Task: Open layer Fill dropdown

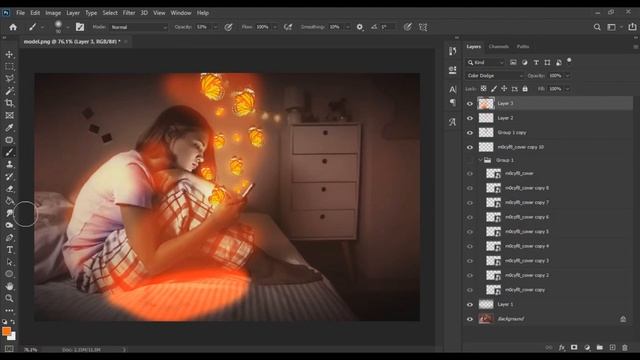Action: (567, 89)
